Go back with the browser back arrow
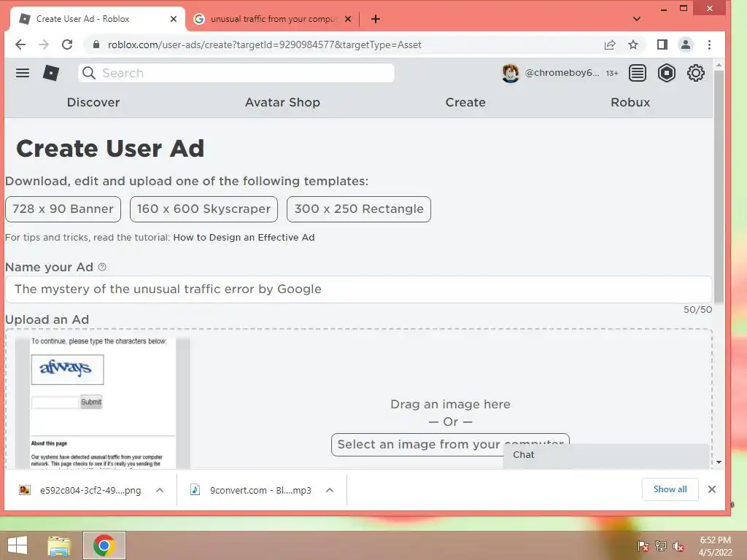Screen dimensions: 747x560 pos(20,44)
